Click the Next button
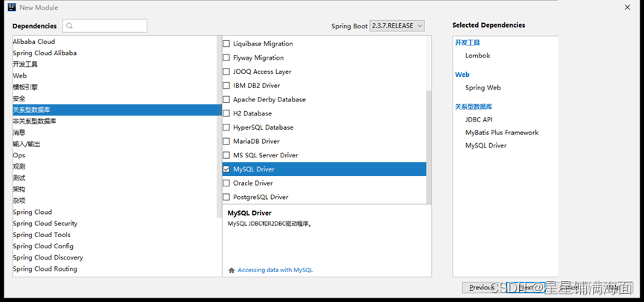Image resolution: width=644 pixels, height=302 pixels. click(x=526, y=287)
